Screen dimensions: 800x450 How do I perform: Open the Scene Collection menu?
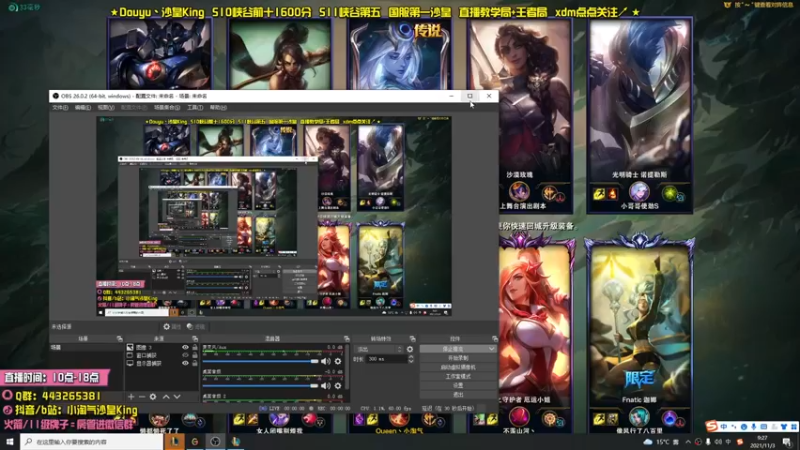pos(167,108)
